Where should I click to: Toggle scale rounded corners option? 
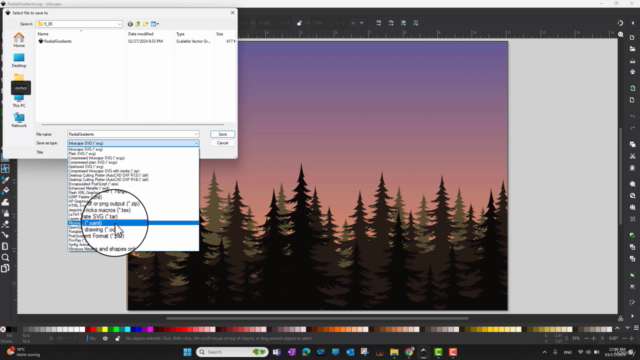click(391, 23)
